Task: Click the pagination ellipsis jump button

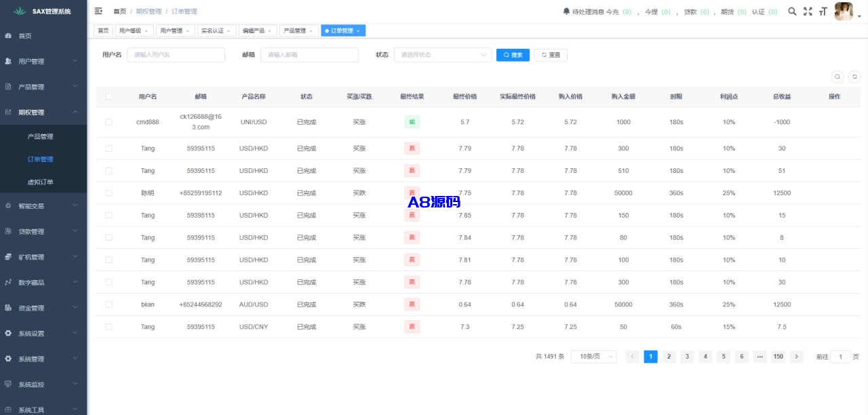Action: (760, 357)
